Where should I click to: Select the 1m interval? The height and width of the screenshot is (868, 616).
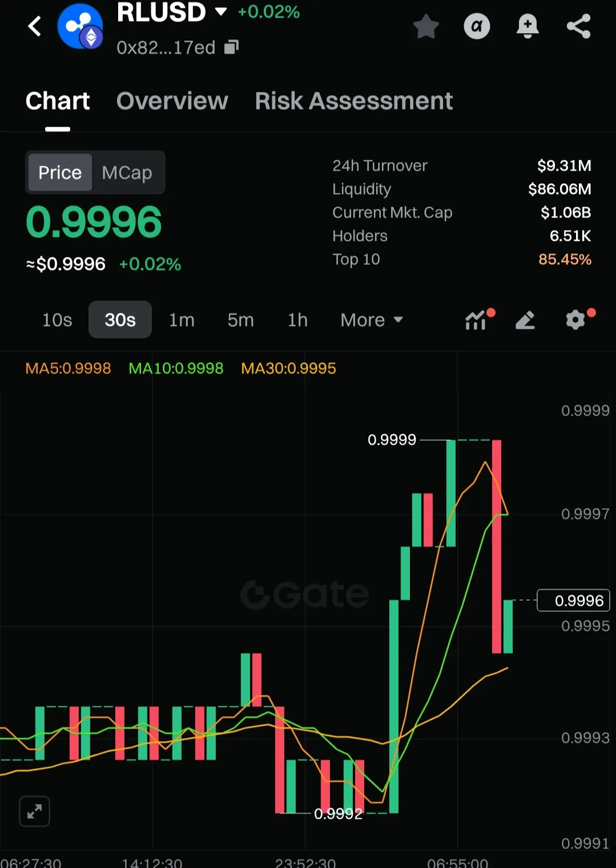[182, 320]
